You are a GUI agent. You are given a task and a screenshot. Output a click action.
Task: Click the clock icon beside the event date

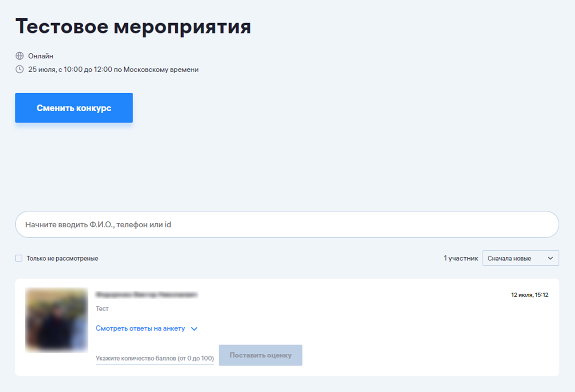19,69
